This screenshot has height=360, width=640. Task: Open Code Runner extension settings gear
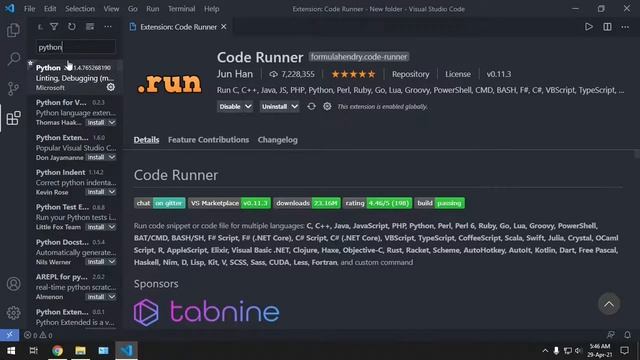[327, 107]
